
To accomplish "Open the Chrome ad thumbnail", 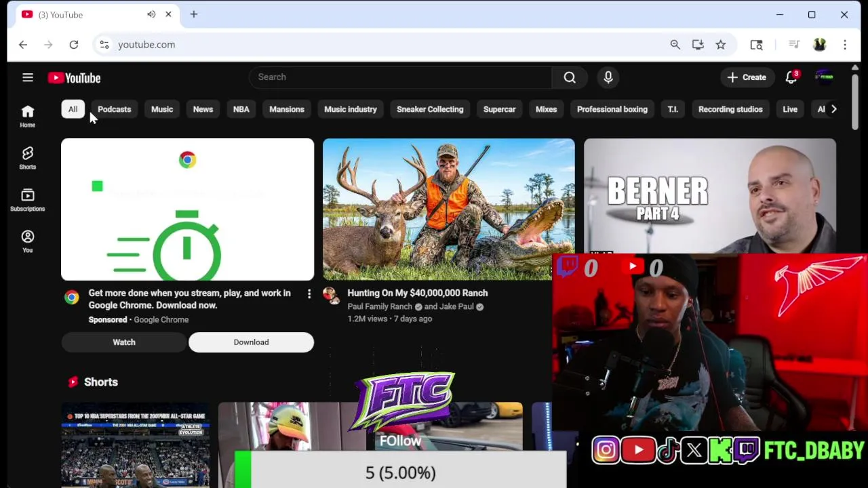I will click(188, 209).
